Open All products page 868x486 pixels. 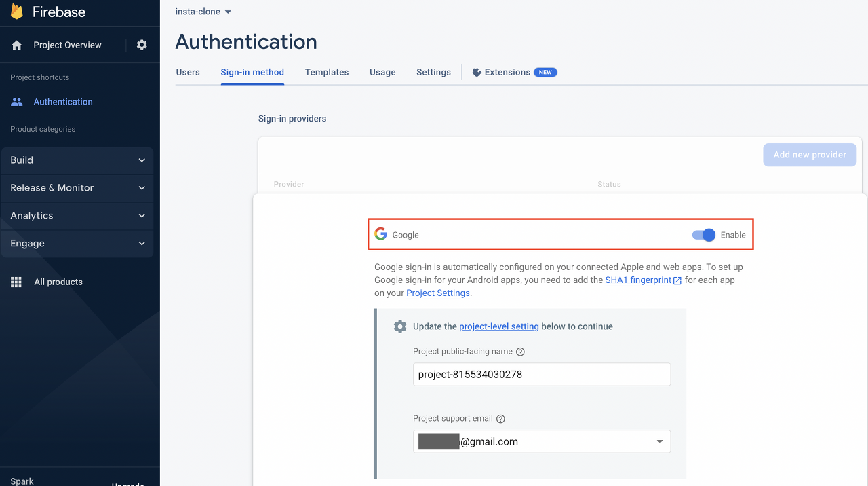tap(58, 282)
